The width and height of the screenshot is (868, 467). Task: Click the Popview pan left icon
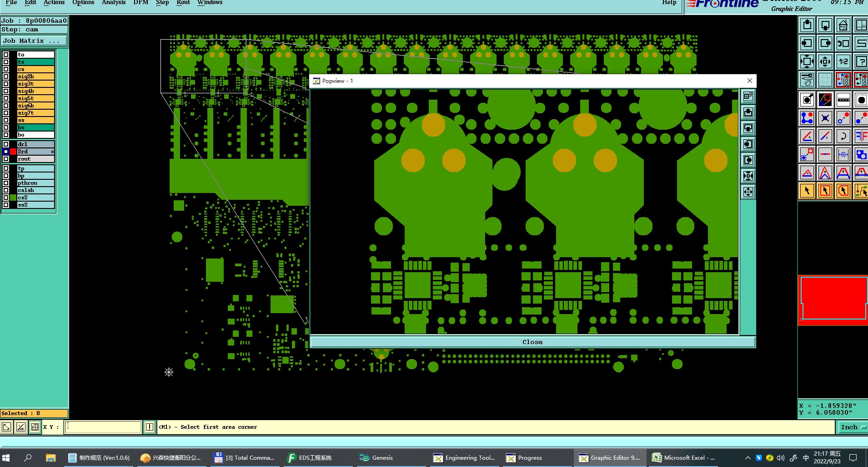748,144
